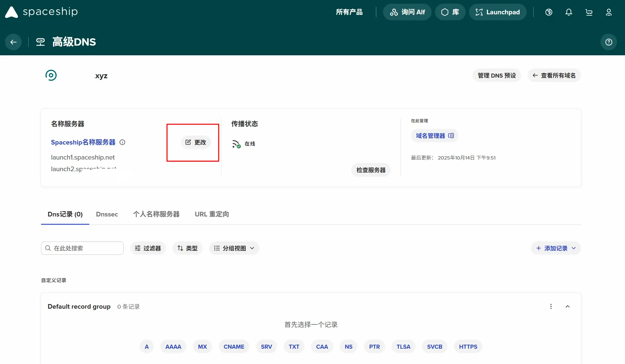Open Spaceship名称服务器 link
Screen dimensions: 625x364
tap(83, 142)
